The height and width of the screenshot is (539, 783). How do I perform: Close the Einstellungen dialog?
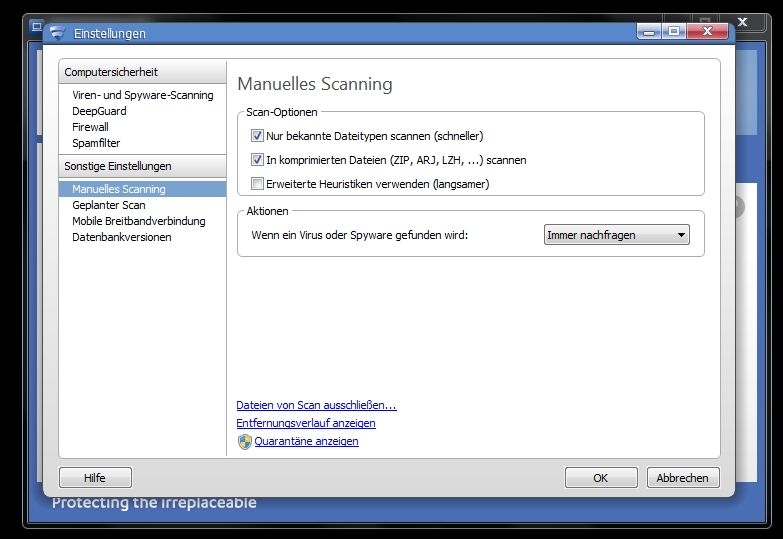[708, 32]
